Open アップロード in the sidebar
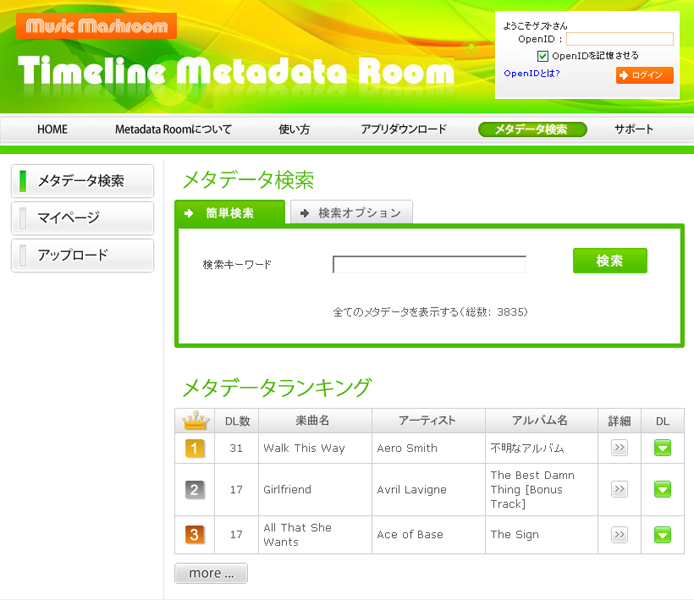Image resolution: width=694 pixels, height=600 pixels. tap(82, 255)
